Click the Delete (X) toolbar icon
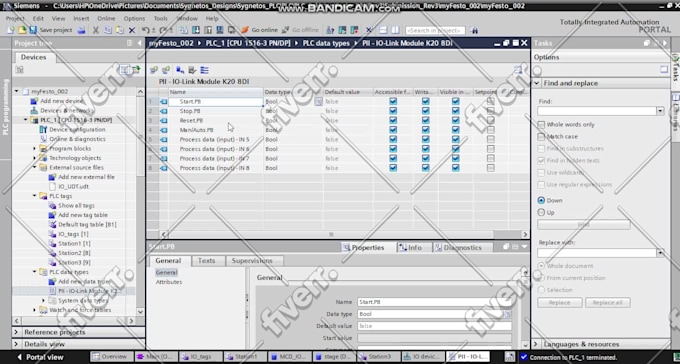680x364 pixels. tap(132, 30)
